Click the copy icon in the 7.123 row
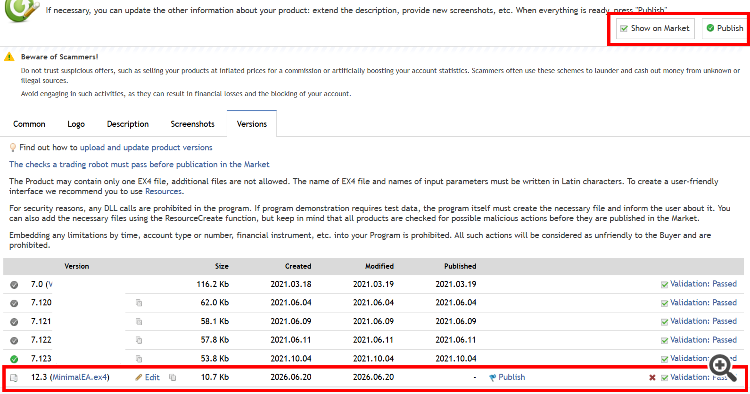This screenshot has width=750, height=394. point(139,359)
